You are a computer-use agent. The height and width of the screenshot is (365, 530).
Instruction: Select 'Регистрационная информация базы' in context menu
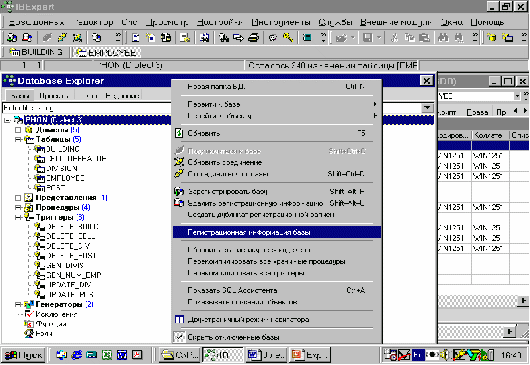point(277,232)
